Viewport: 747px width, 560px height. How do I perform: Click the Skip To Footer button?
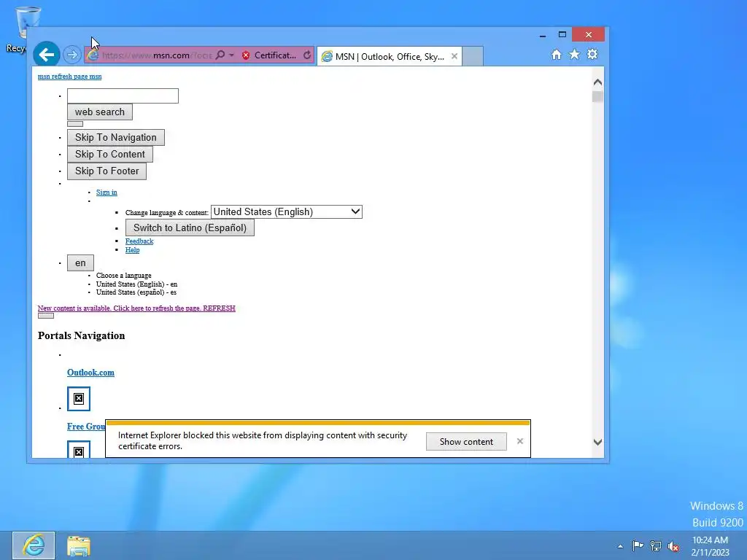click(107, 171)
